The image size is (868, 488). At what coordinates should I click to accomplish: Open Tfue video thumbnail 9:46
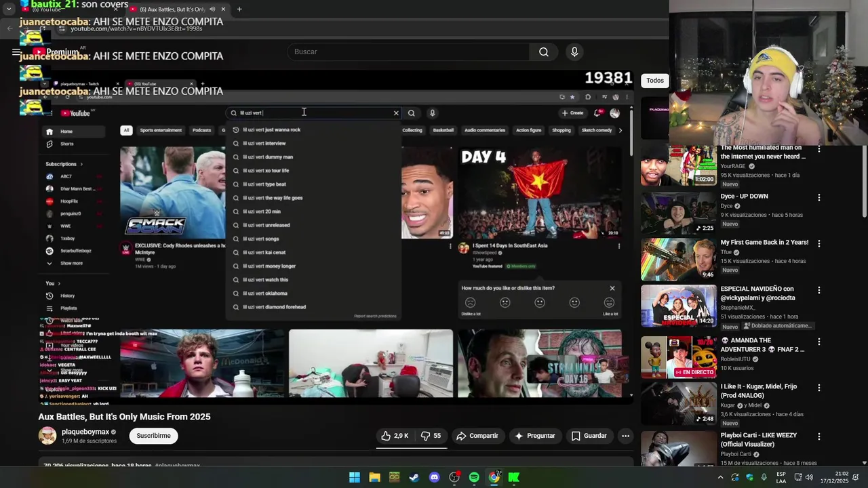[x=679, y=260]
